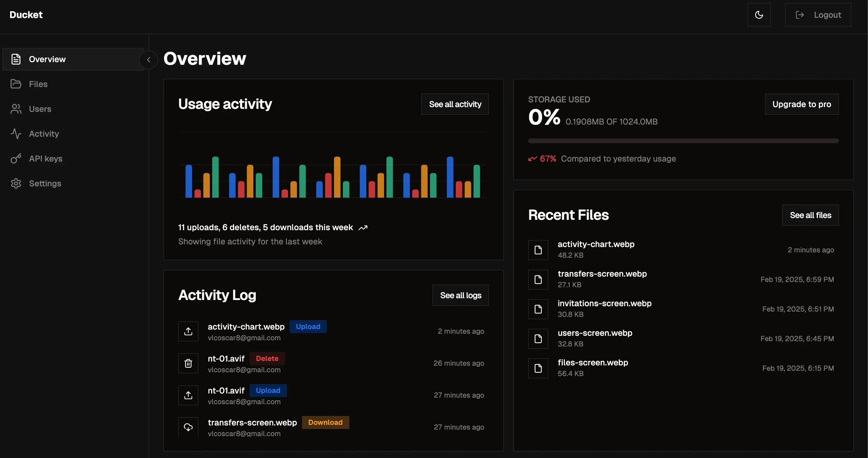The height and width of the screenshot is (458, 868).
Task: Click file icon for invitations-screen.webp
Action: pos(538,309)
